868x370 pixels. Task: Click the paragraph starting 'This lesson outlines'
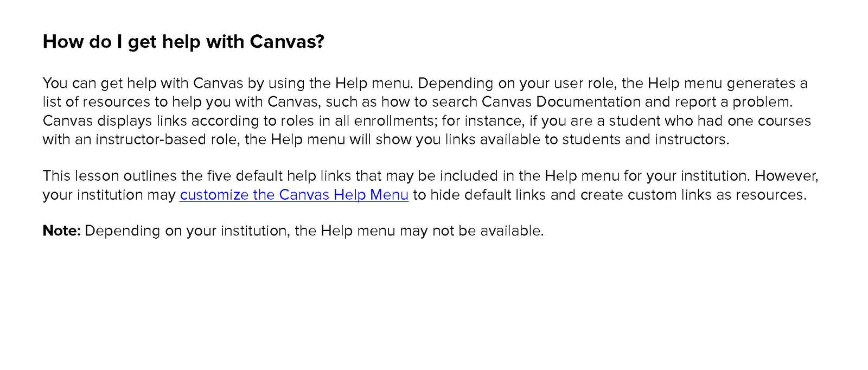click(x=431, y=185)
